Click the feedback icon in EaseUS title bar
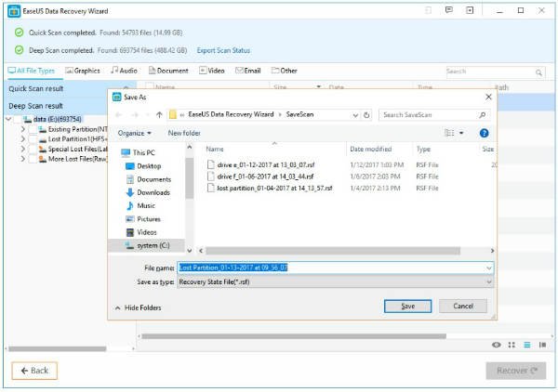 pyautogui.click(x=449, y=10)
